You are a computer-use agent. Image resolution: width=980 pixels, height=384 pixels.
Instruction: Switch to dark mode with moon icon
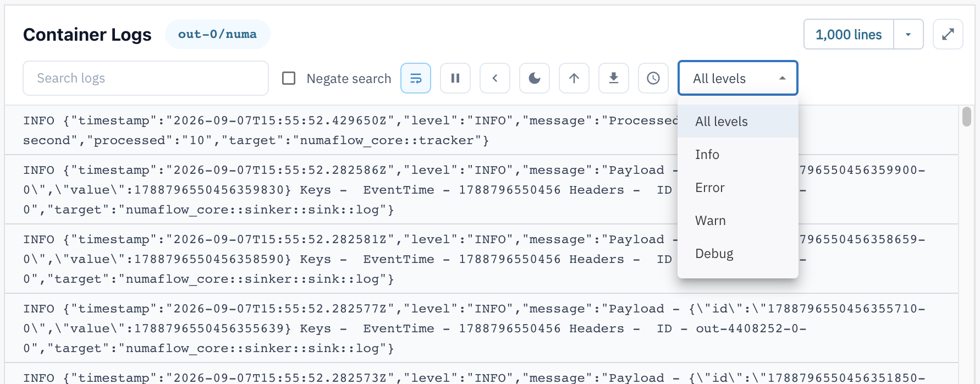[535, 78]
